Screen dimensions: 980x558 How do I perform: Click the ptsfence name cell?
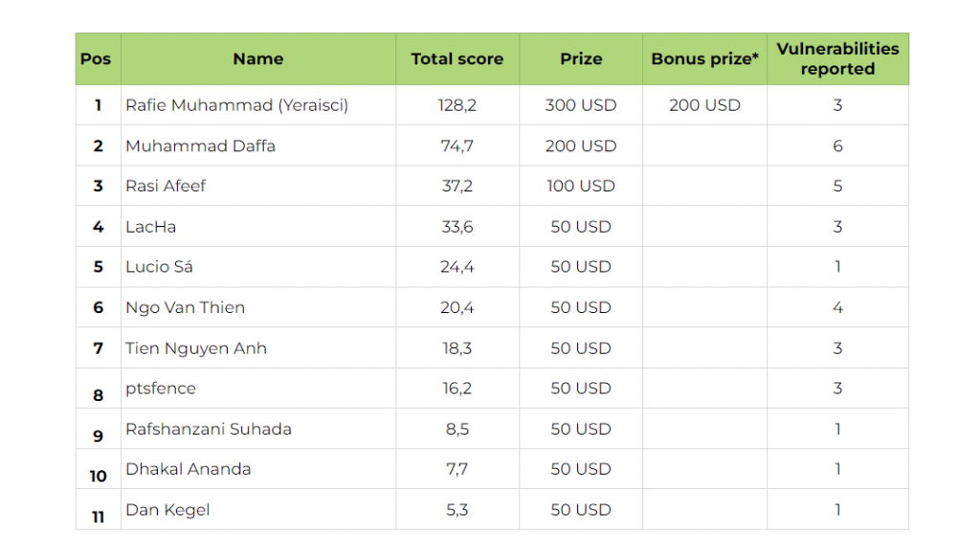(161, 389)
